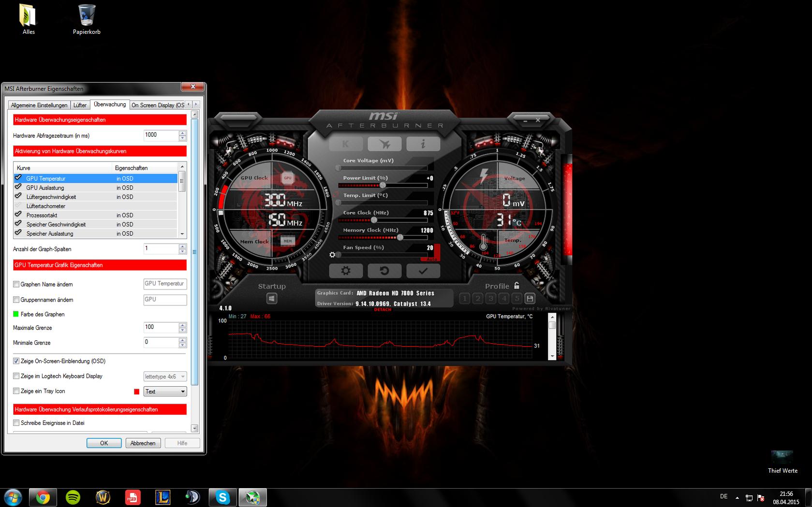
Task: Open the lettertype 4x6 dropdown
Action: 165,377
